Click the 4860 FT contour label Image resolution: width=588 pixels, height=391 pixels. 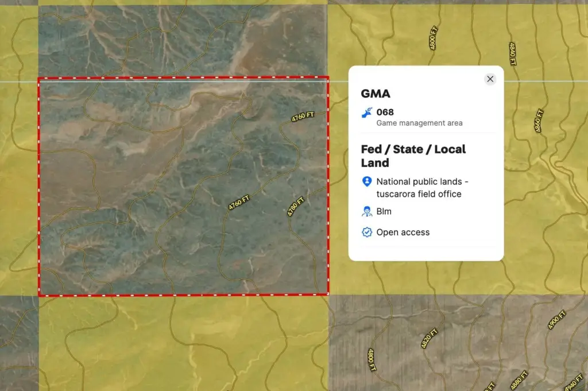pos(538,121)
